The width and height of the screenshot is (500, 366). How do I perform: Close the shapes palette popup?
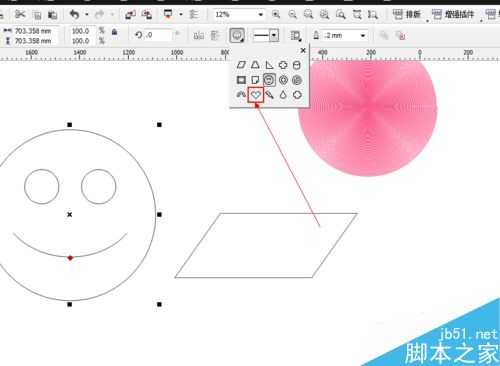click(x=303, y=50)
